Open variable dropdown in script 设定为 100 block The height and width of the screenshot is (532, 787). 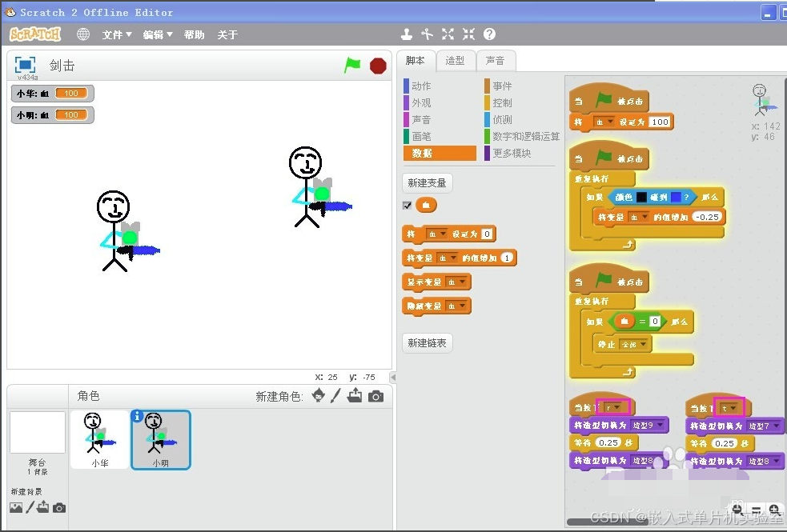(604, 122)
